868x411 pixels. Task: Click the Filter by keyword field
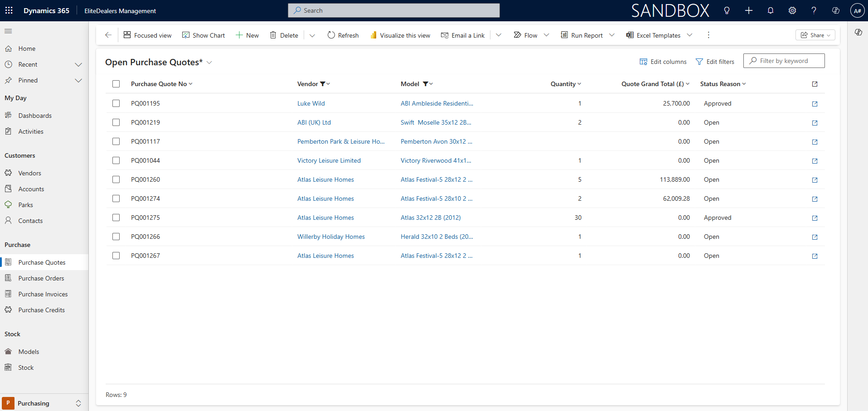(784, 61)
